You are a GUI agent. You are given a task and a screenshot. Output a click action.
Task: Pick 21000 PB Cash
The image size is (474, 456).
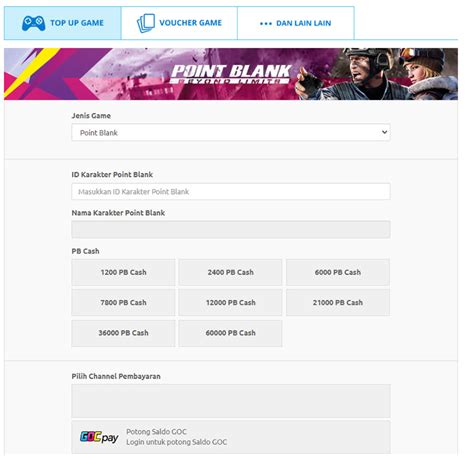coord(338,303)
